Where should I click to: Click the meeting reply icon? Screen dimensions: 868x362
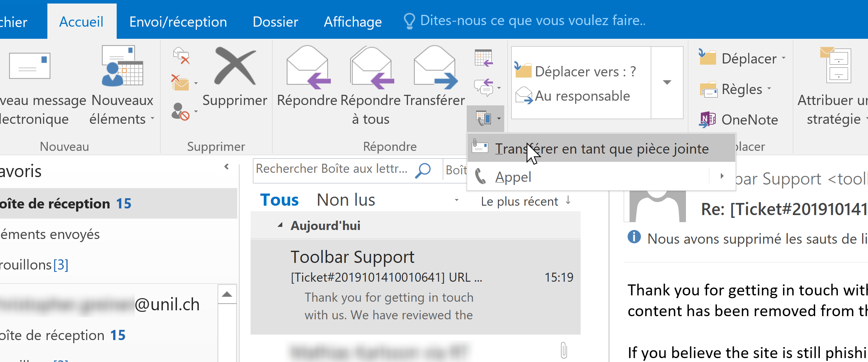coord(484,58)
